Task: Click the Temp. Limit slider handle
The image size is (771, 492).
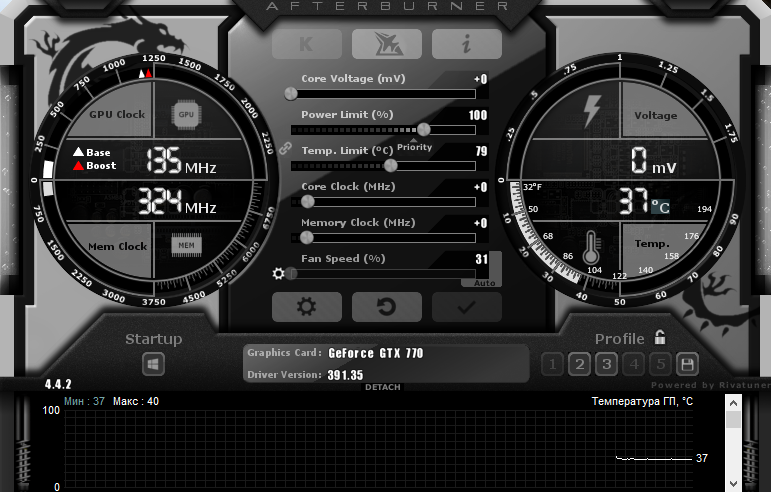Action: coord(391,166)
